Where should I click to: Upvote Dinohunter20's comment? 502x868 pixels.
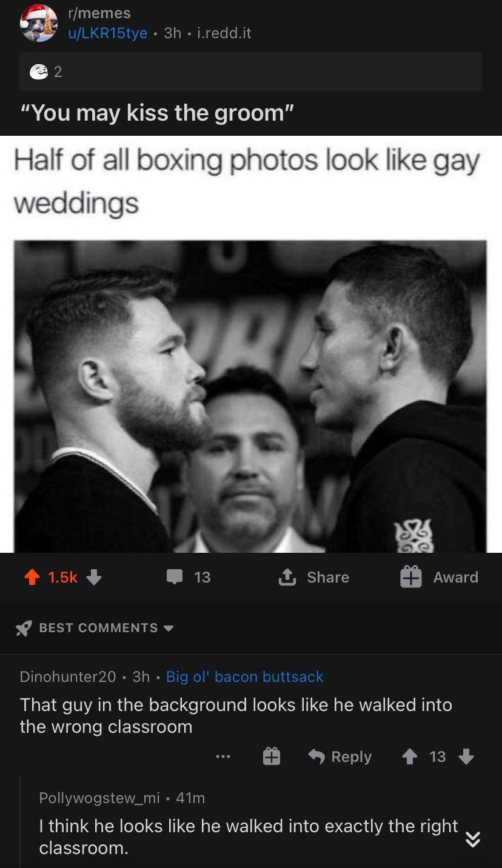click(410, 756)
